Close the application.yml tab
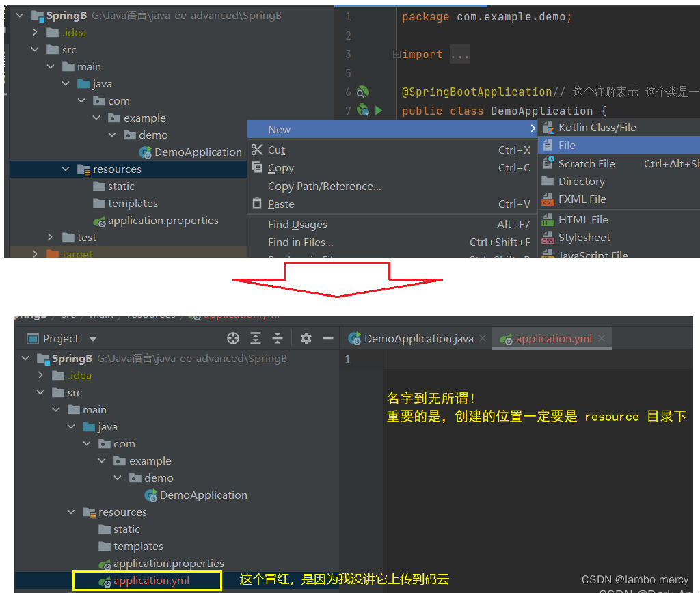Viewport: 700px width, 593px height. click(x=602, y=338)
